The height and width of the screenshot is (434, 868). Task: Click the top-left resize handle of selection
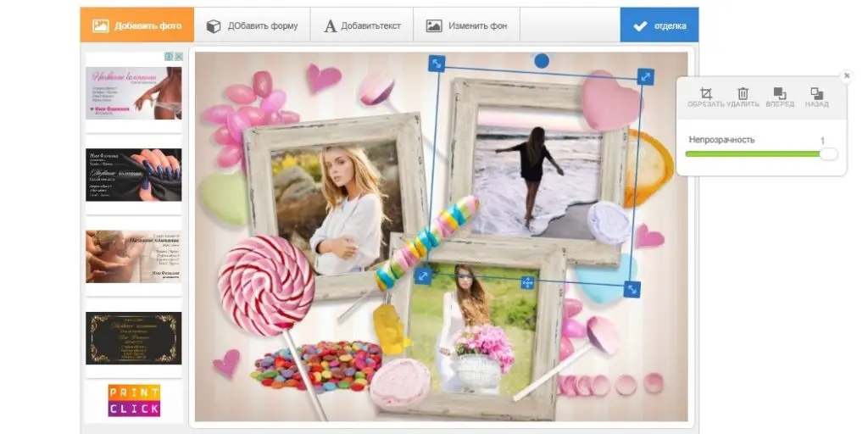(436, 64)
